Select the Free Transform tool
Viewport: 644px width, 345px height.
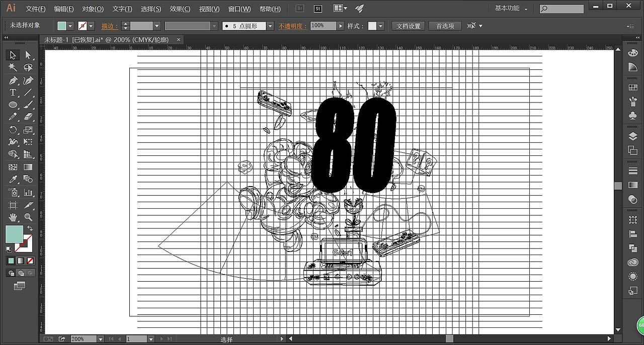28,142
